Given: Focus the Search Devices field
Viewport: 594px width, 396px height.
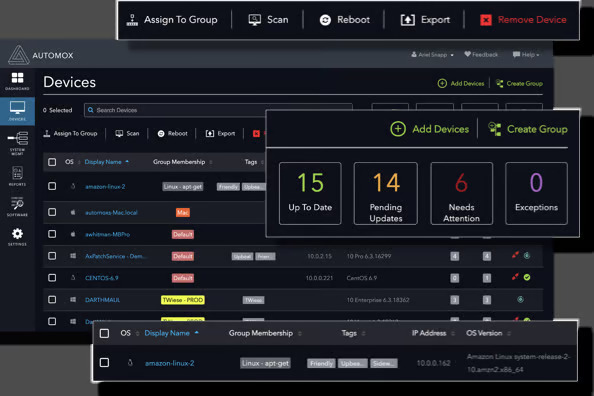Looking at the screenshot, I should [218, 110].
